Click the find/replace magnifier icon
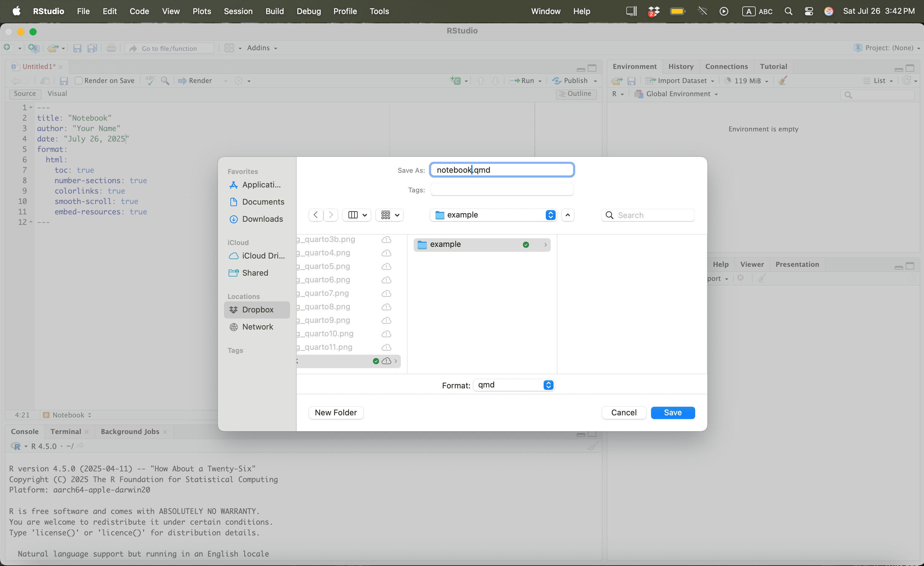This screenshot has width=924, height=566. click(x=165, y=81)
